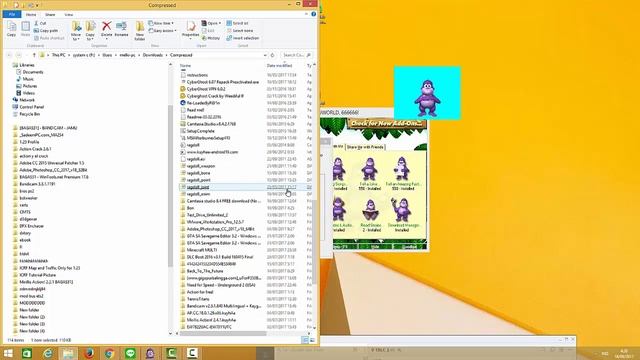Select the CyberGhost VPN 6.0.2 file
The width and height of the screenshot is (640, 360).
[206, 89]
